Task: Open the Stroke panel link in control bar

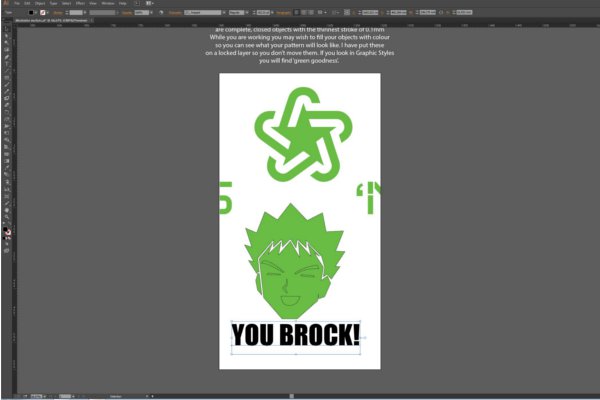Action: 58,13
